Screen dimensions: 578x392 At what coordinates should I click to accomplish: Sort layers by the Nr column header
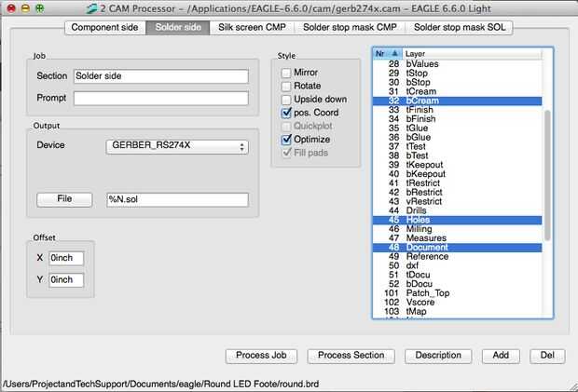pyautogui.click(x=388, y=54)
